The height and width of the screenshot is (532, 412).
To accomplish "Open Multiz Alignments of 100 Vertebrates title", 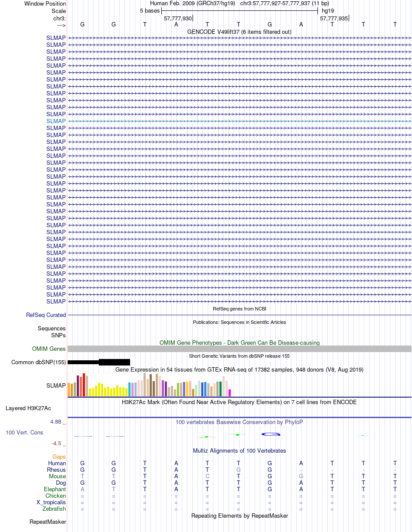I will point(239,450).
